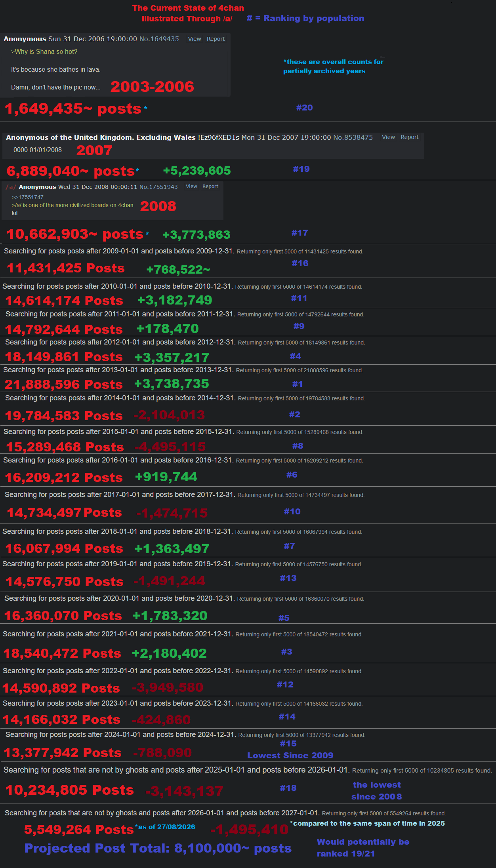This screenshot has width=496, height=868.
Task: Click the !Ez96fXED1s tripcode
Action: tap(219, 137)
